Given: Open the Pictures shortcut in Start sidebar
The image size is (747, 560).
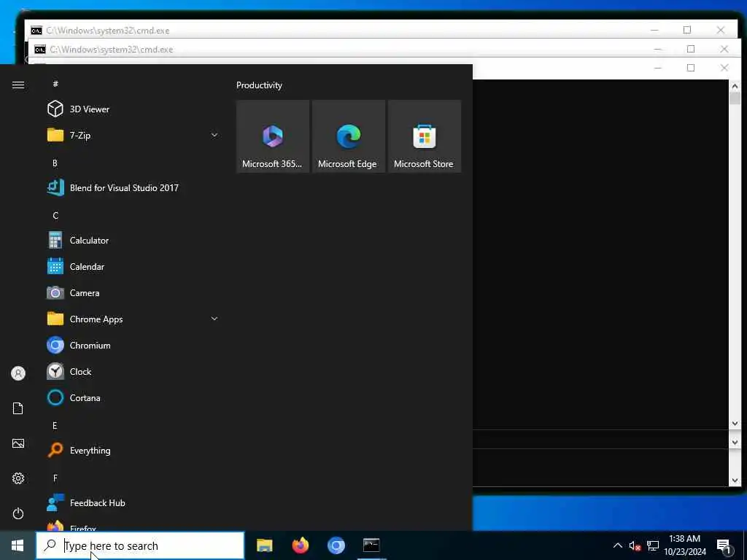Looking at the screenshot, I should pyautogui.click(x=18, y=443).
